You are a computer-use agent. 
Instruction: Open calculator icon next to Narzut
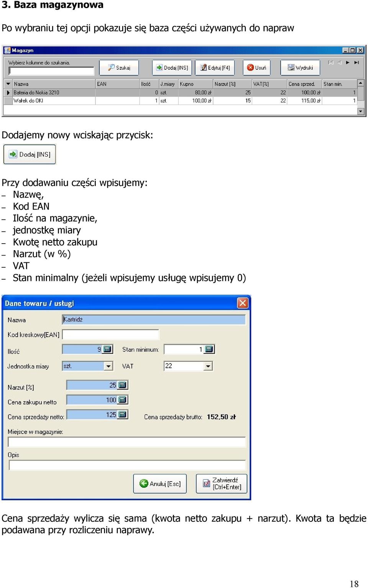(x=123, y=385)
